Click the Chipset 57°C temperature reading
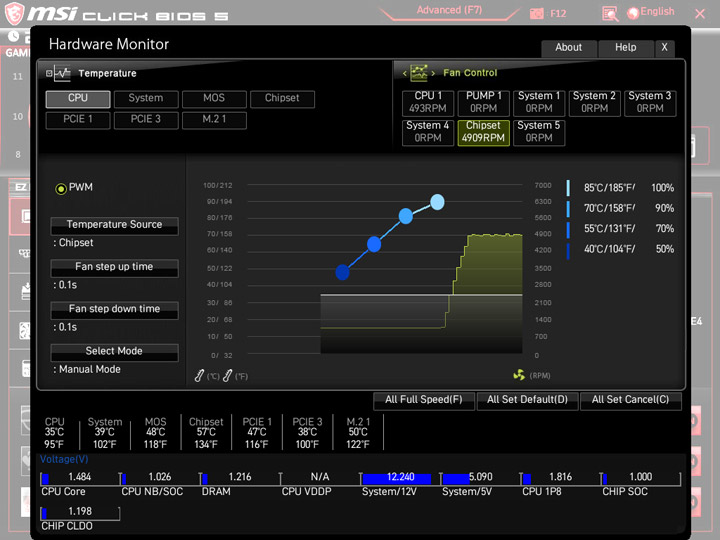 pyautogui.click(x=206, y=433)
